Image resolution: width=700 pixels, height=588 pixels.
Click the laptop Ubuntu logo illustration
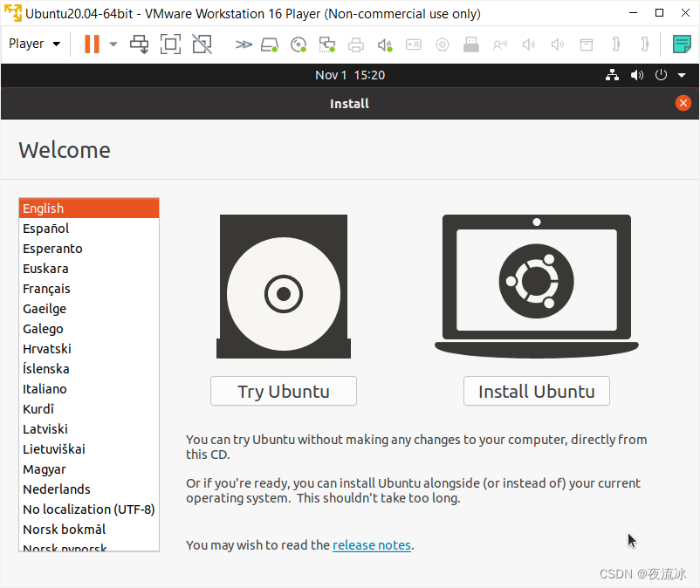(x=537, y=286)
